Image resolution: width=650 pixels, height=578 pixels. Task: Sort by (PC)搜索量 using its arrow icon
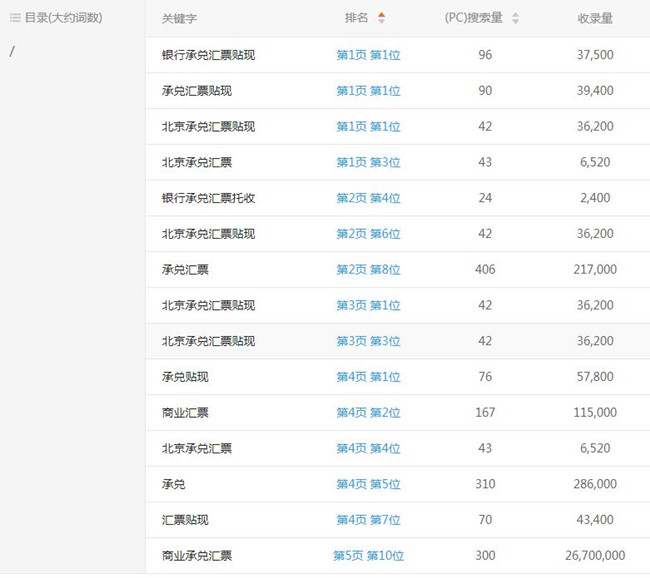pos(515,18)
